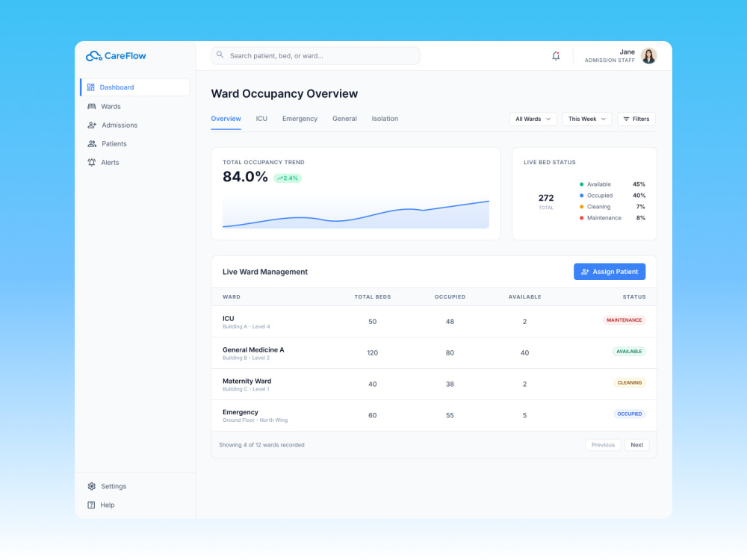Click the Live Ward Management title
The image size is (747, 560).
click(265, 272)
